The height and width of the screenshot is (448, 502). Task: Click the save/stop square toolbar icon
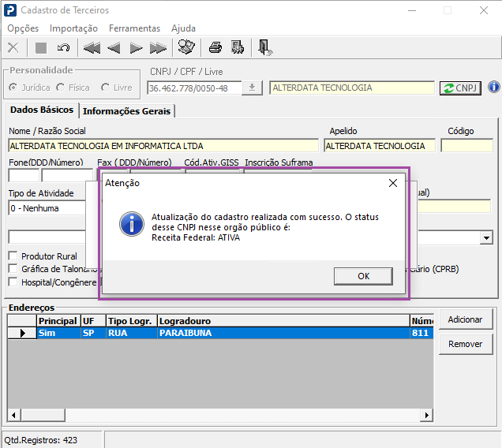click(41, 48)
